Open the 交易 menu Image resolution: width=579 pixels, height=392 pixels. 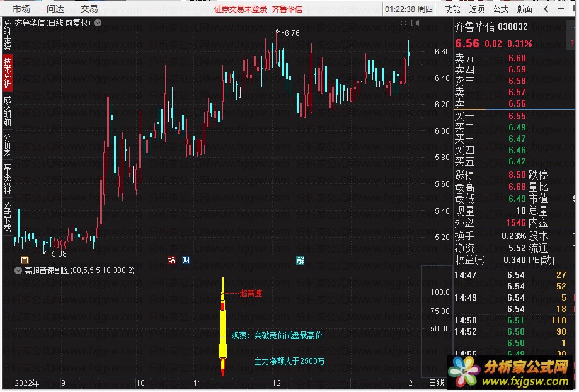pyautogui.click(x=89, y=9)
